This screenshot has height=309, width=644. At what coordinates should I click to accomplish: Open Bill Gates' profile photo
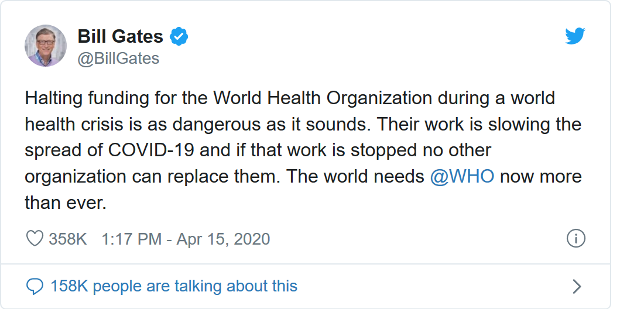[45, 46]
